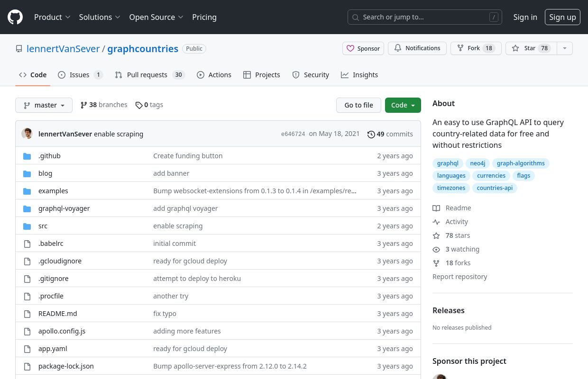Select the languages topic tag
588x379 pixels.
click(x=451, y=176)
